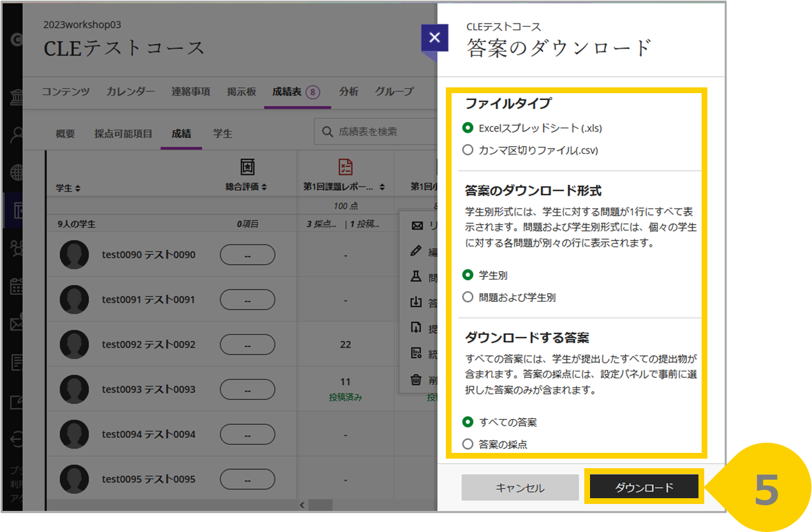Sort by 学生 column arrows
Screen dimensions: 812x532
78,188
